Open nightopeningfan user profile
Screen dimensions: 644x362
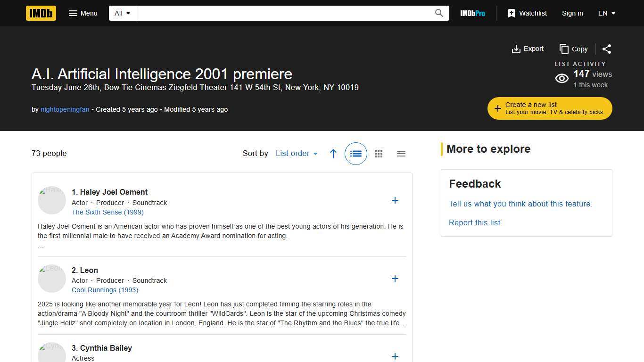(x=65, y=109)
